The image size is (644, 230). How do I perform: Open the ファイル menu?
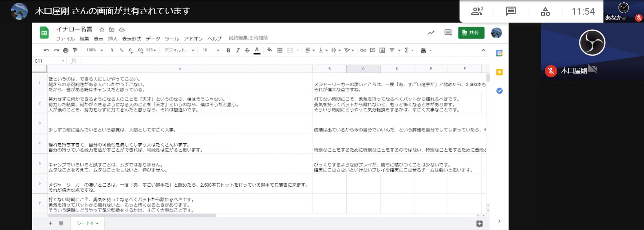65,39
